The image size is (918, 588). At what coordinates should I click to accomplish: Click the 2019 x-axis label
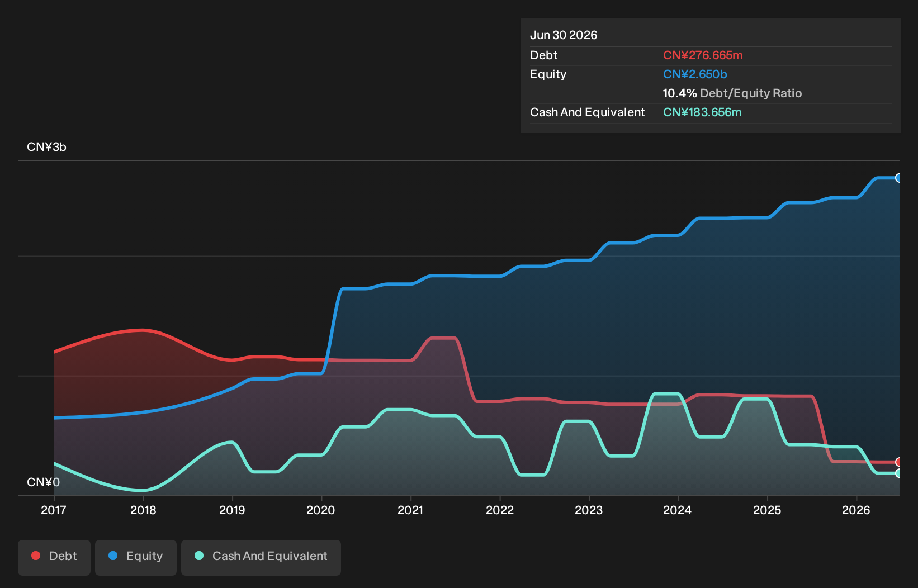coord(232,510)
